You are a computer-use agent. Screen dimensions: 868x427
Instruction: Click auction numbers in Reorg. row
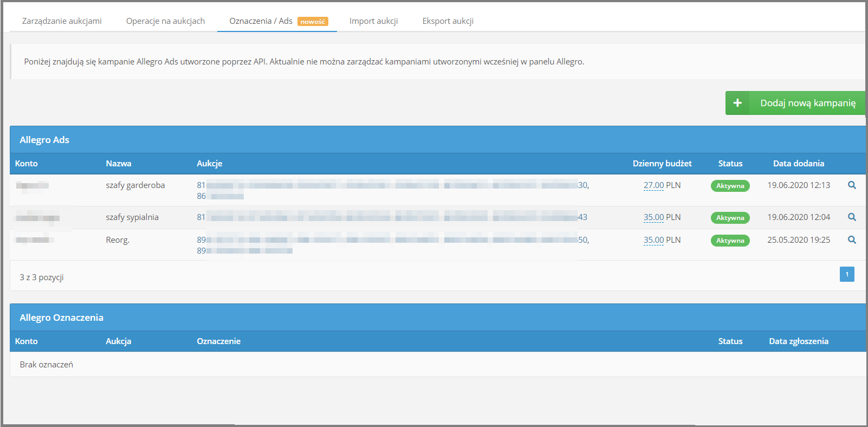pyautogui.click(x=393, y=245)
